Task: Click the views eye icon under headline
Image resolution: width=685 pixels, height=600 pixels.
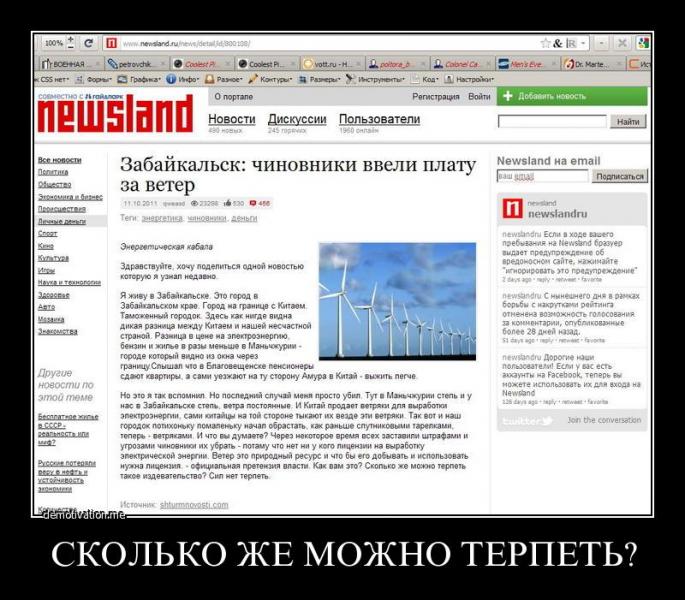Action: (x=193, y=203)
